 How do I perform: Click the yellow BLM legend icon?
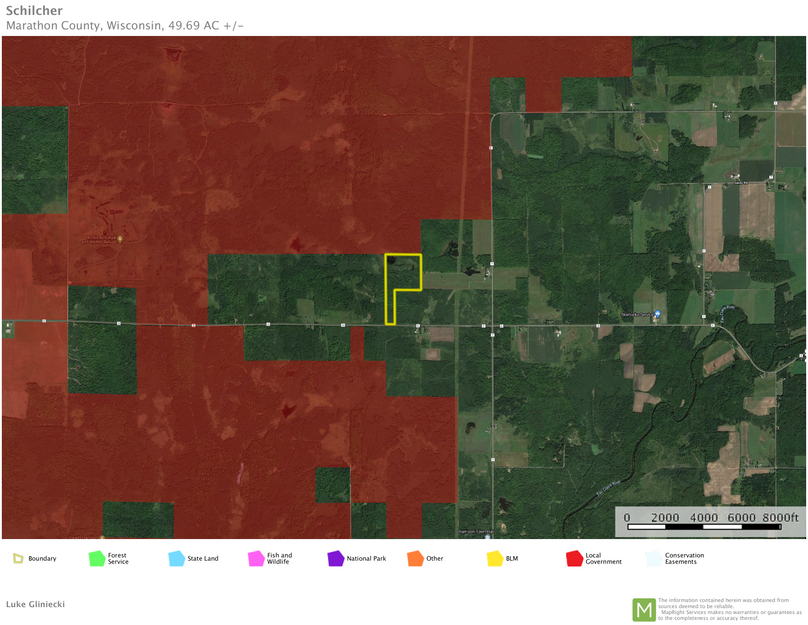[x=494, y=558]
